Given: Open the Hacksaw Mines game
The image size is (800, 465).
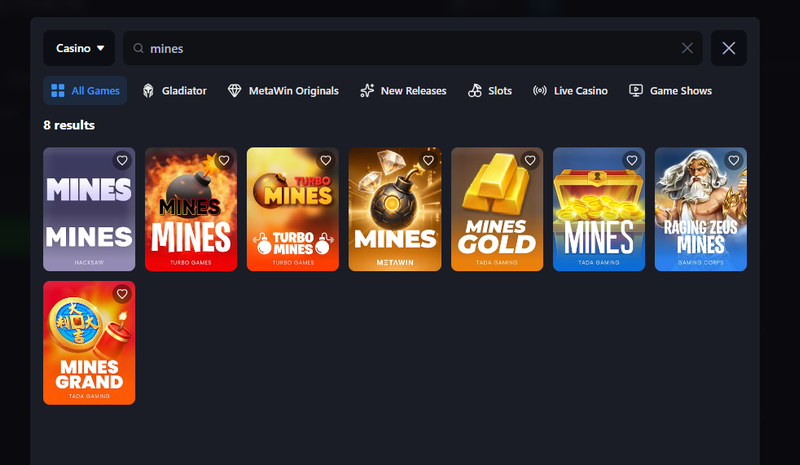Looking at the screenshot, I should pyautogui.click(x=89, y=209).
